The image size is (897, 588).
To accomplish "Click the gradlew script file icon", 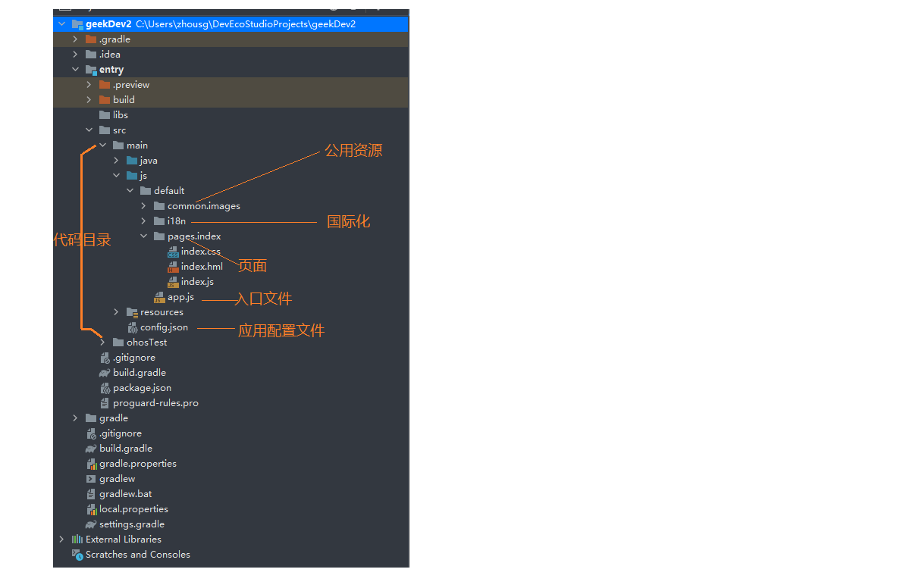I will [x=91, y=479].
